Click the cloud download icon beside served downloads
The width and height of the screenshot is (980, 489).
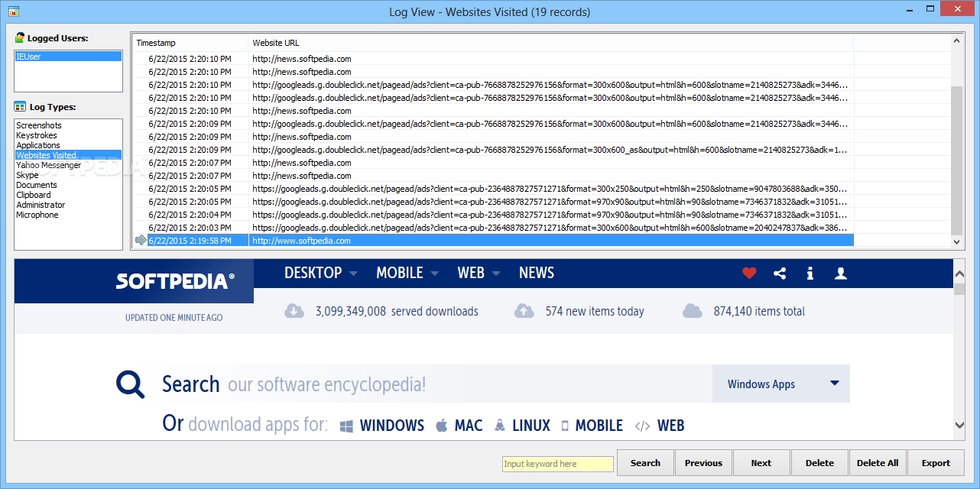[294, 311]
